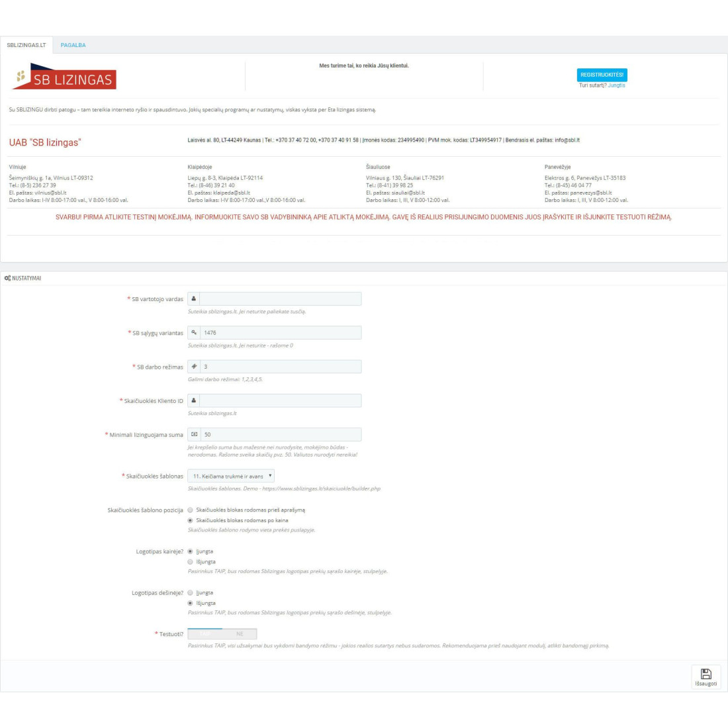
Task: Select Įjungta for Logotipas dešinėje
Action: click(191, 593)
